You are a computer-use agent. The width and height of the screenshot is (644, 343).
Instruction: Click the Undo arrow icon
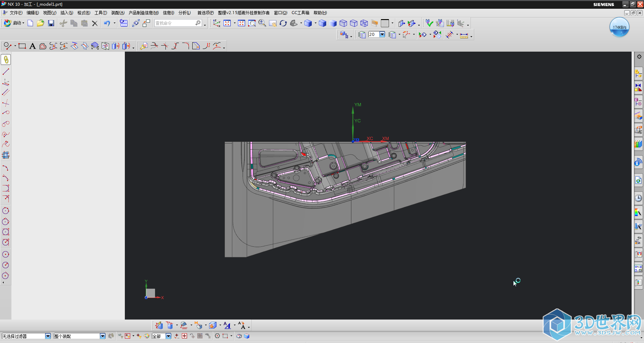[x=107, y=23]
